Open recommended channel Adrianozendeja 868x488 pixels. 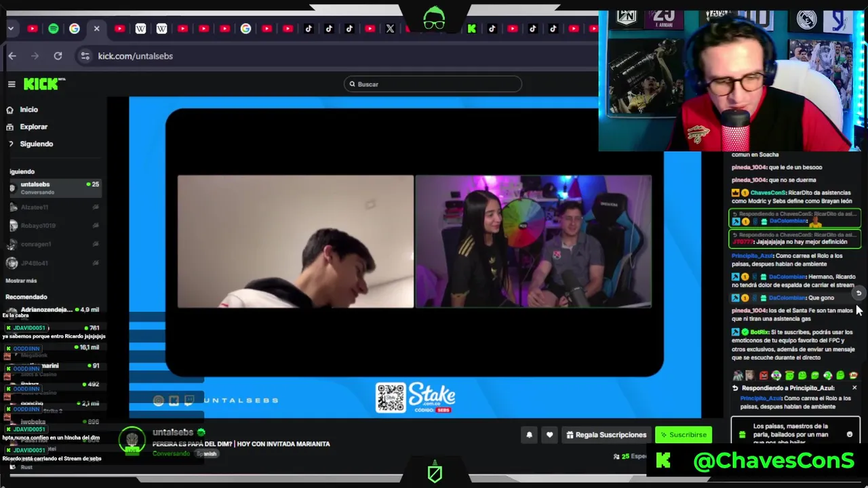tap(54, 310)
